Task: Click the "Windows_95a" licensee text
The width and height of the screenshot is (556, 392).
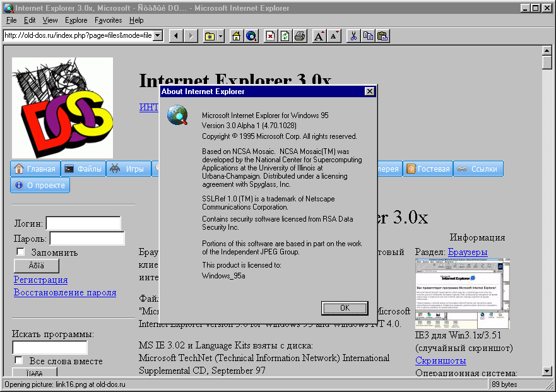Action: tap(223, 276)
